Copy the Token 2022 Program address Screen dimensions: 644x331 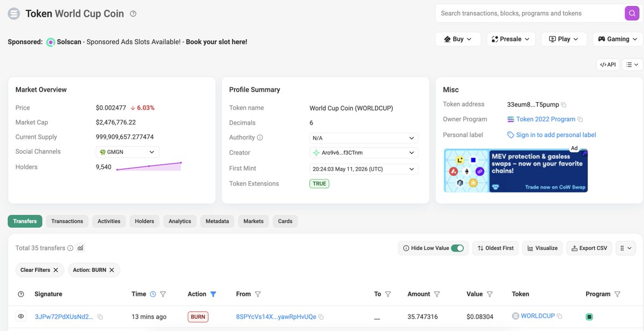click(x=580, y=120)
